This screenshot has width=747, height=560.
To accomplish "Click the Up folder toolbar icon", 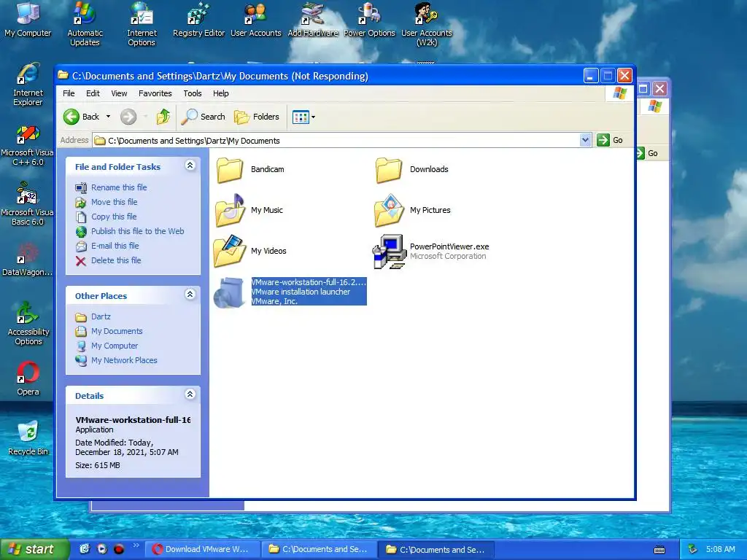I will coord(163,117).
